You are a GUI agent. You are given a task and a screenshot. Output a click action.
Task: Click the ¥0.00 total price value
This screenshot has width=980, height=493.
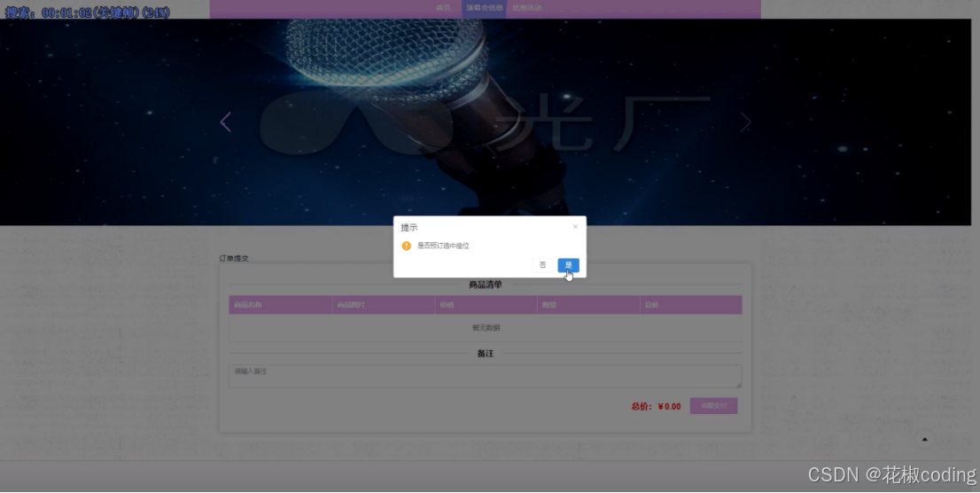(x=669, y=407)
